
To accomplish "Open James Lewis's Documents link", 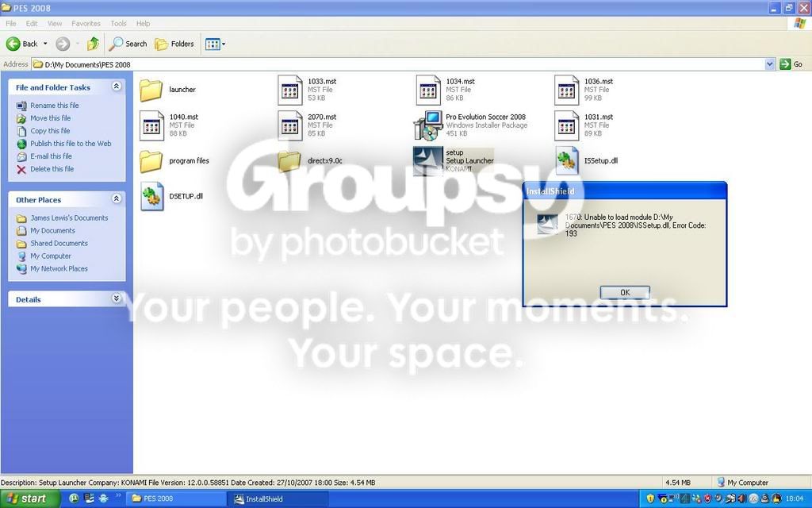I will pyautogui.click(x=69, y=218).
